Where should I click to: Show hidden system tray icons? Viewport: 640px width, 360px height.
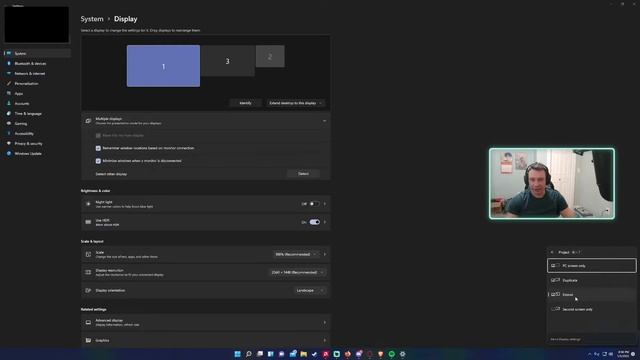589,354
